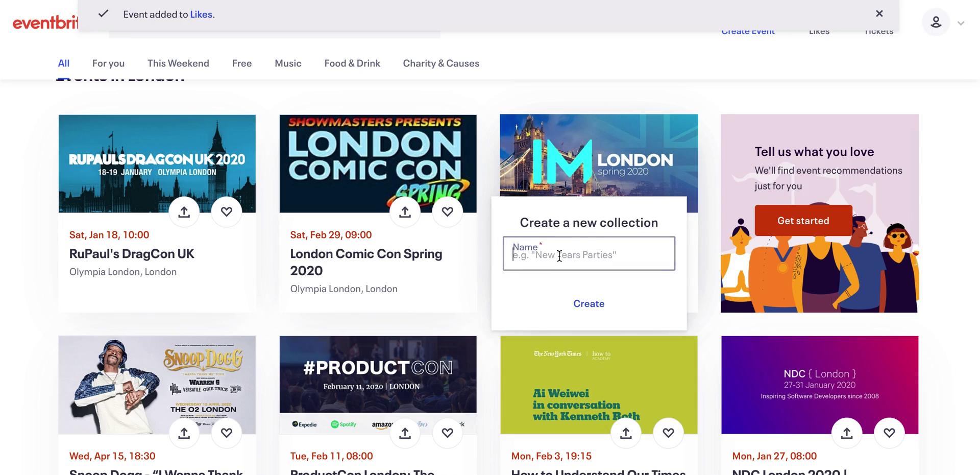Screen dimensions: 980x475
Task: Switch to the This Weekend tab
Action: point(178,63)
